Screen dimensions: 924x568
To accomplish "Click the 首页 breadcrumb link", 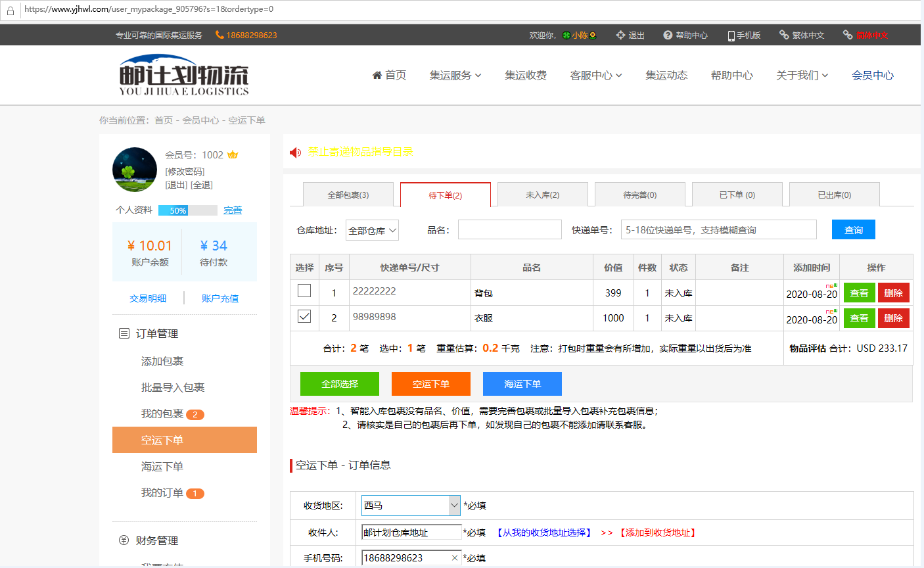I will coord(164,120).
